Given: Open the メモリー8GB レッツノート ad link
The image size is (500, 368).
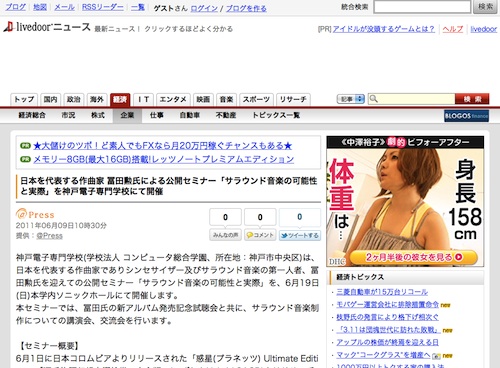Looking at the screenshot, I should pyautogui.click(x=164, y=159).
